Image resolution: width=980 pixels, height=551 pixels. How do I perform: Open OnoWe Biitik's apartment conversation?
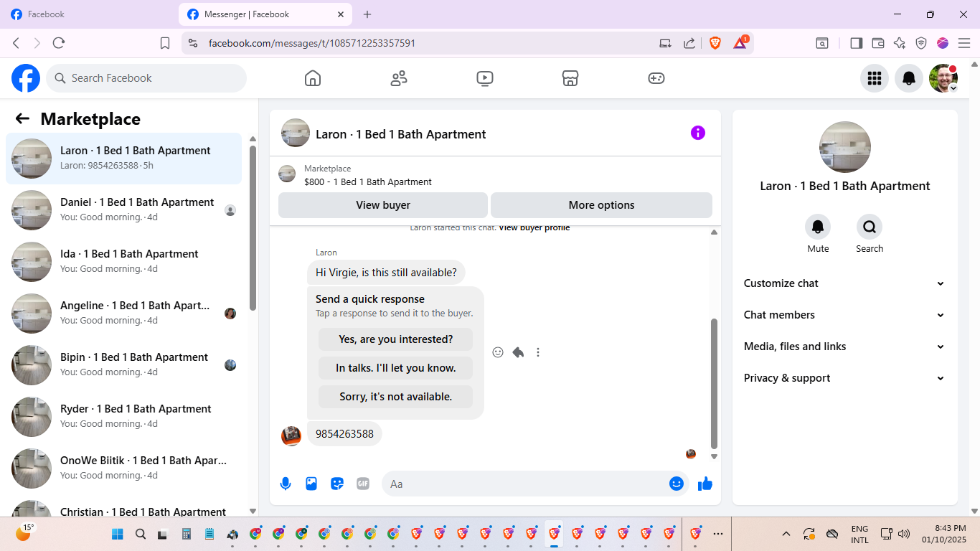pyautogui.click(x=124, y=468)
